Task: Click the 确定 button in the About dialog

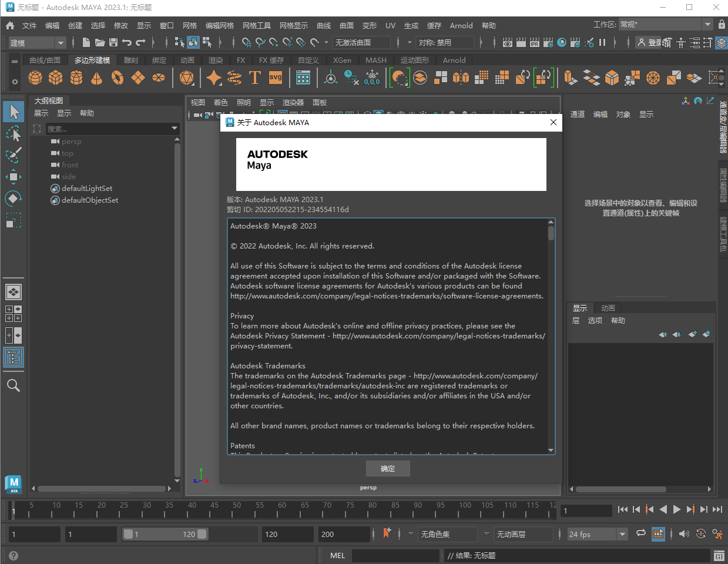Action: 388,468
